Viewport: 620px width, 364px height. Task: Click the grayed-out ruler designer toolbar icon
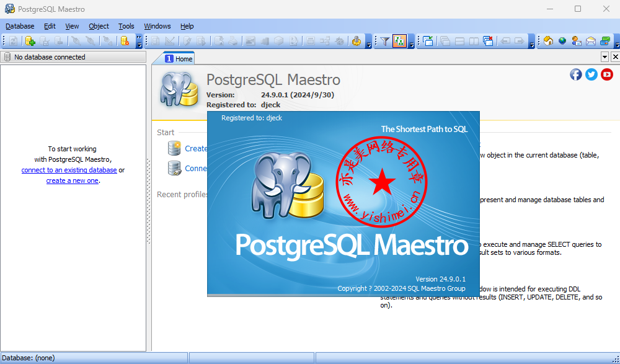(170, 41)
